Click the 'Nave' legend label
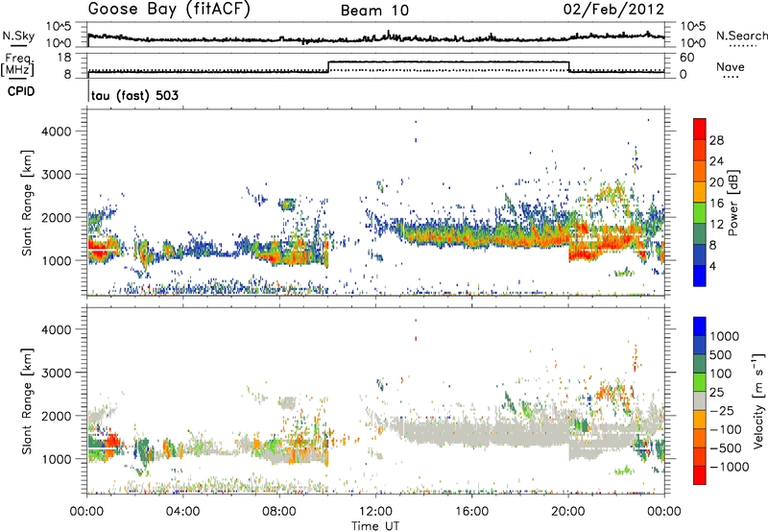768x532 pixels. (x=731, y=66)
